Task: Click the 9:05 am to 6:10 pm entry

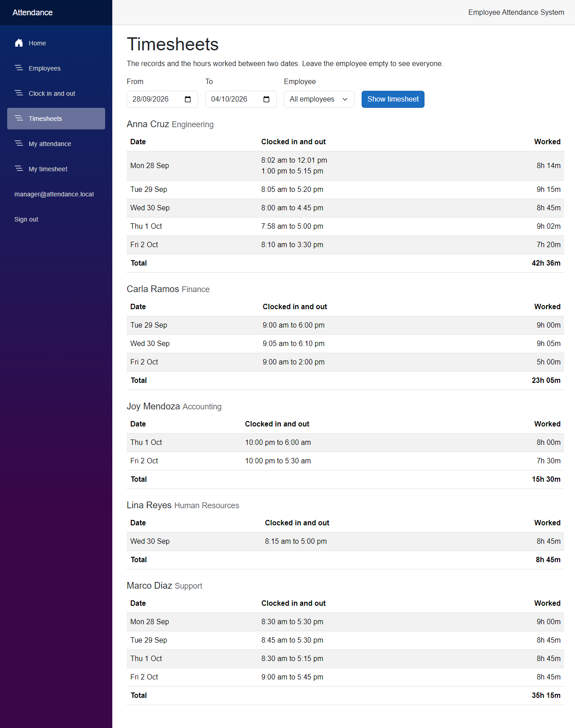Action: pos(294,344)
